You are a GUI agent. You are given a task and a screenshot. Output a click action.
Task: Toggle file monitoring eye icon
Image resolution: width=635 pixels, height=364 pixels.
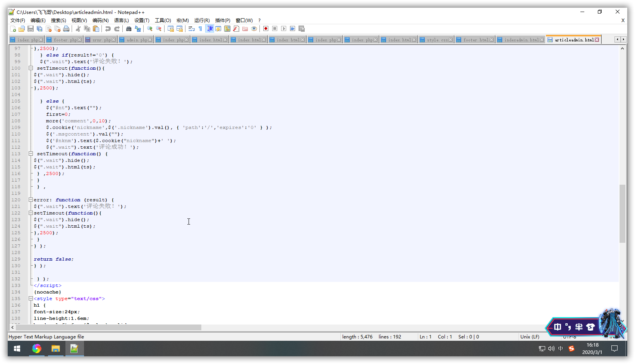click(x=254, y=29)
